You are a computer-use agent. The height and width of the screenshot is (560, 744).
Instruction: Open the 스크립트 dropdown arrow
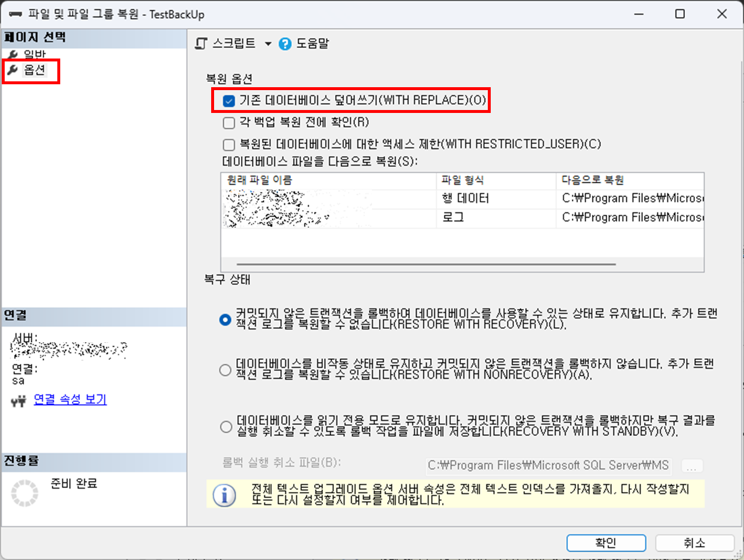pos(268,43)
